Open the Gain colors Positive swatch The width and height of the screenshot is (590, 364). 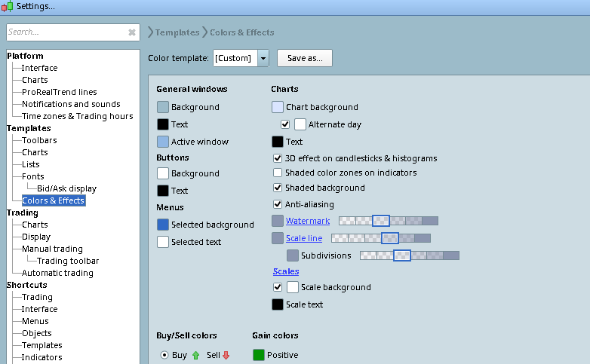pos(259,355)
